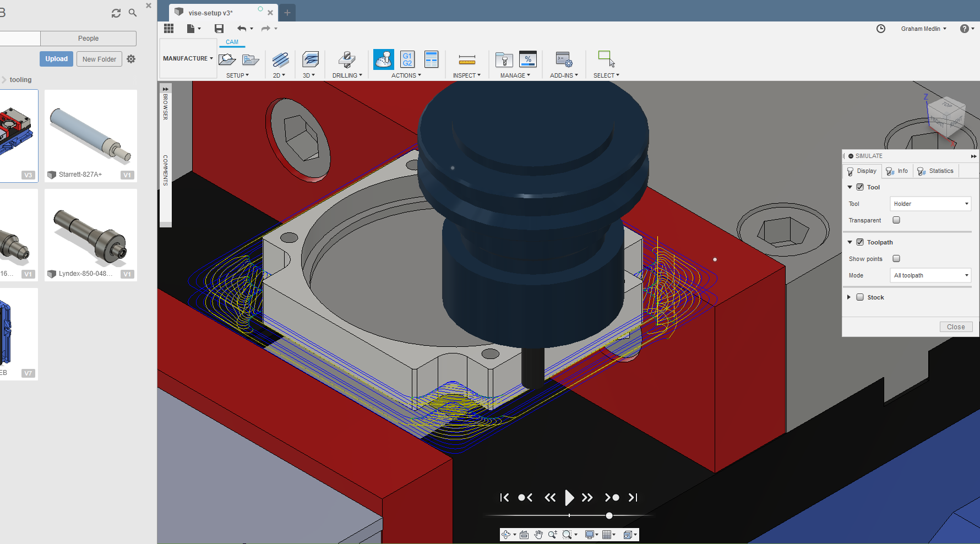Select the Zoom tool
Image resolution: width=980 pixels, height=544 pixels.
point(553,535)
